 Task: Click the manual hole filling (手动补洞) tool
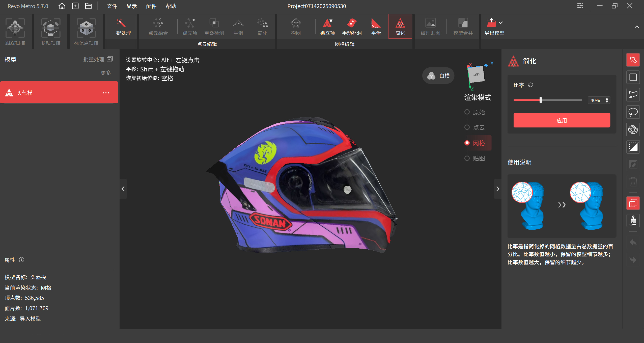click(352, 27)
